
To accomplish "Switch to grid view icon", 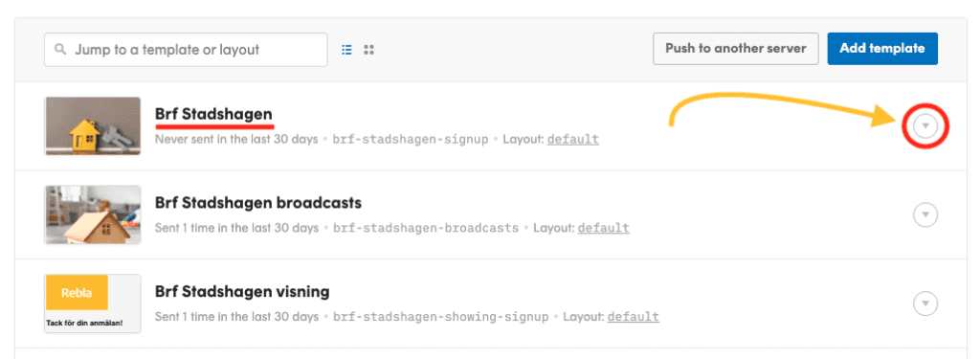I will click(x=368, y=50).
